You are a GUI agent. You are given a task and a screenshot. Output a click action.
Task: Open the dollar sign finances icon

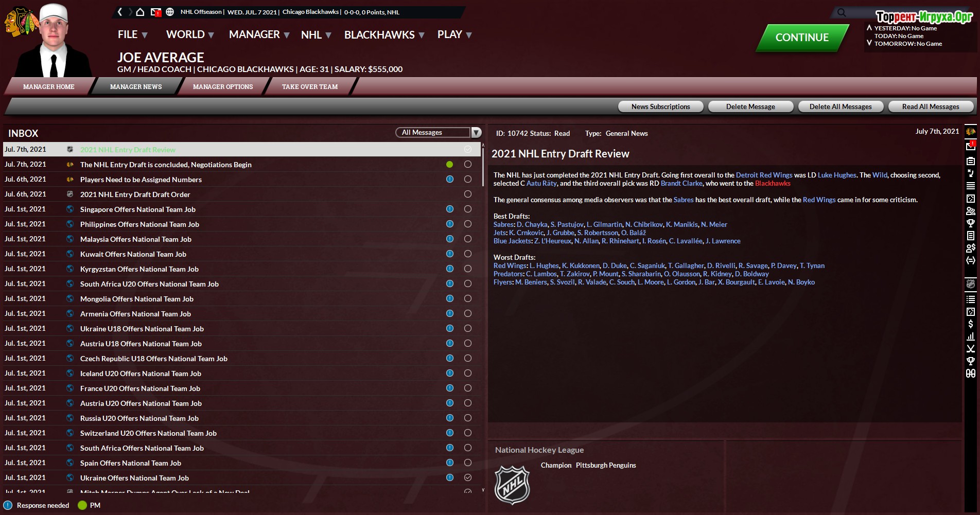coord(971,324)
